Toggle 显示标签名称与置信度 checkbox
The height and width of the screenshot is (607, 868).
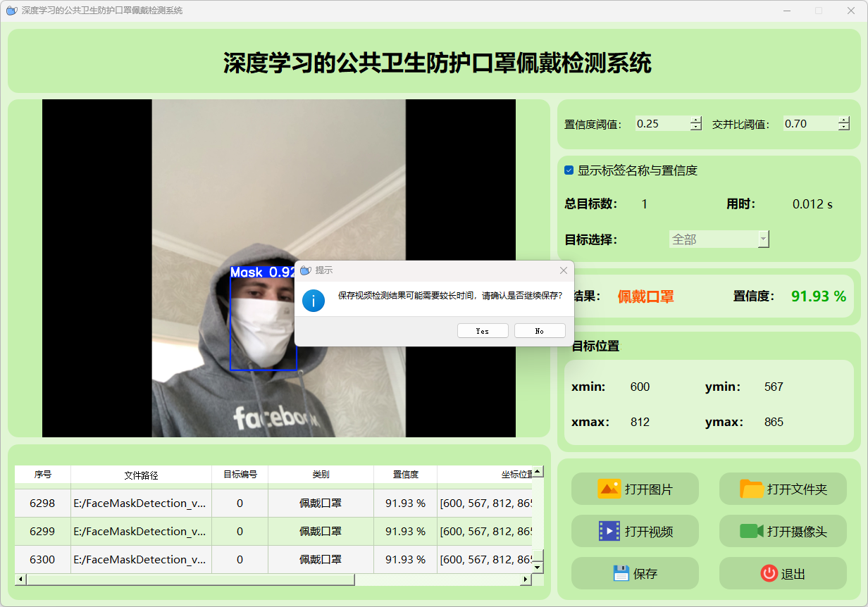pos(569,170)
